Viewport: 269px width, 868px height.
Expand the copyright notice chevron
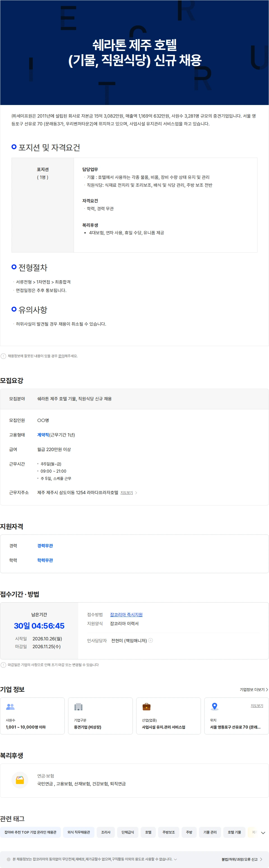tap(175, 859)
